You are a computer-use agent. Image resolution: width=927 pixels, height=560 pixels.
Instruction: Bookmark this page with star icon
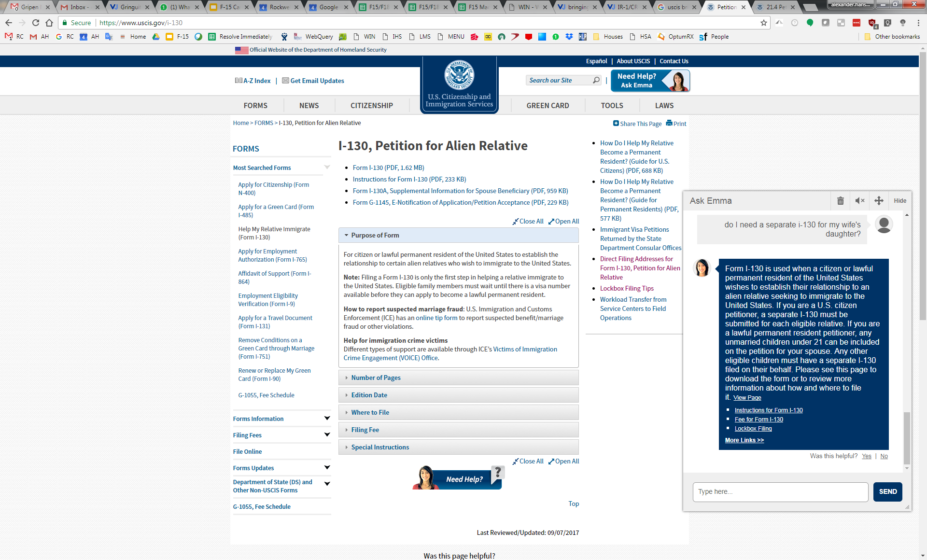pyautogui.click(x=764, y=23)
